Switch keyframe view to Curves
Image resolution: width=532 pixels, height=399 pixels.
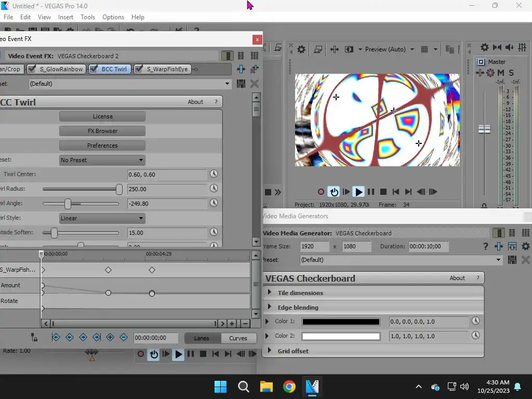click(x=238, y=338)
